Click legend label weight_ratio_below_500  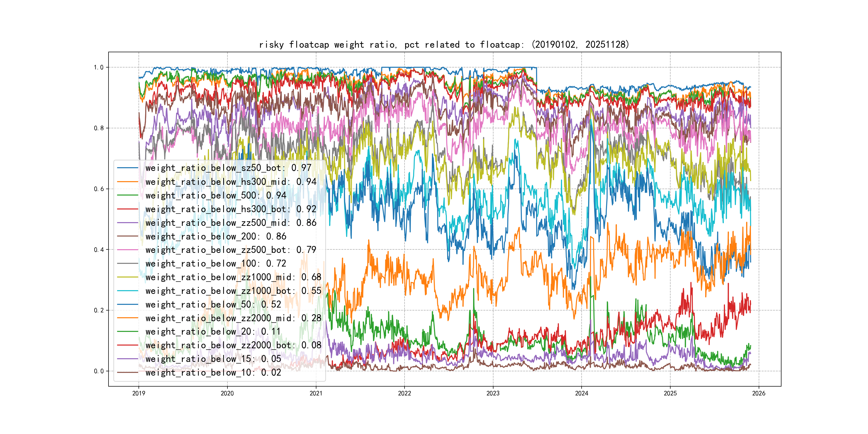coord(216,196)
